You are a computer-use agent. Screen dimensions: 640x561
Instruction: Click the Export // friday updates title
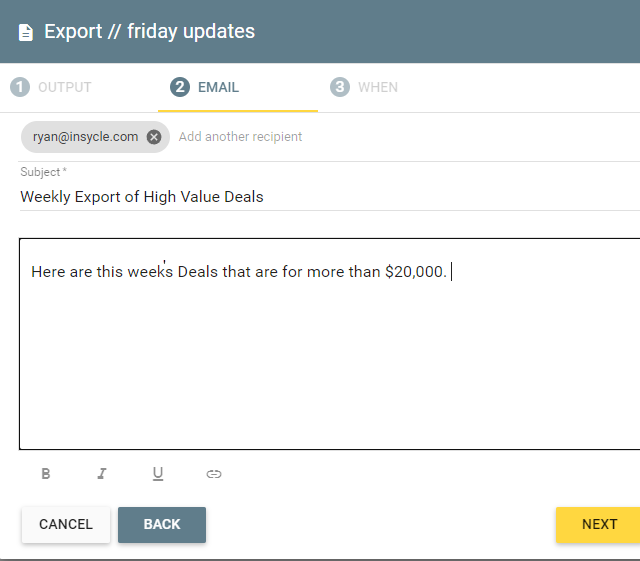coord(149,31)
